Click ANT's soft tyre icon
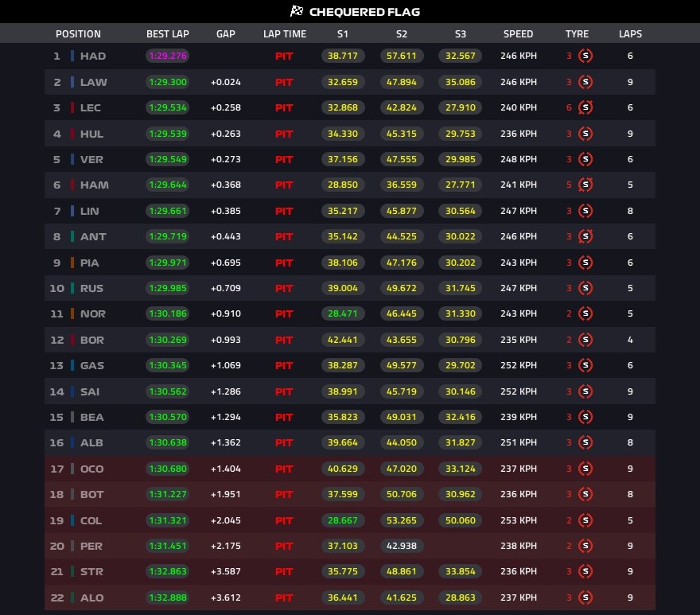Screen dimensions: 700x615 585,237
